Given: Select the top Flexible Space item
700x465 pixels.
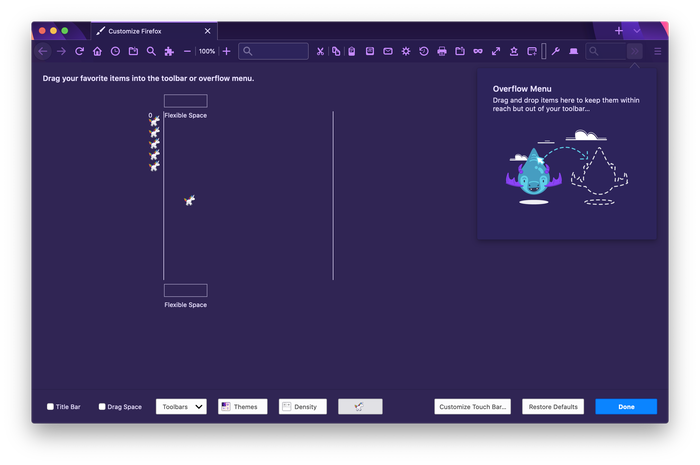Looking at the screenshot, I should coord(185,106).
